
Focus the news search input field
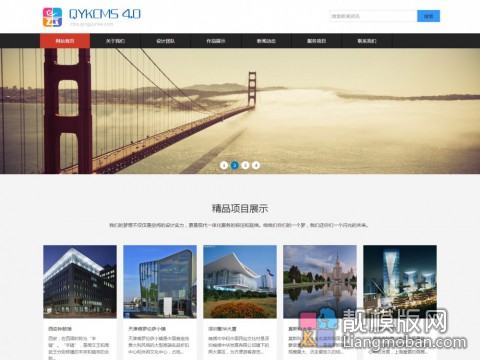tap(373, 16)
